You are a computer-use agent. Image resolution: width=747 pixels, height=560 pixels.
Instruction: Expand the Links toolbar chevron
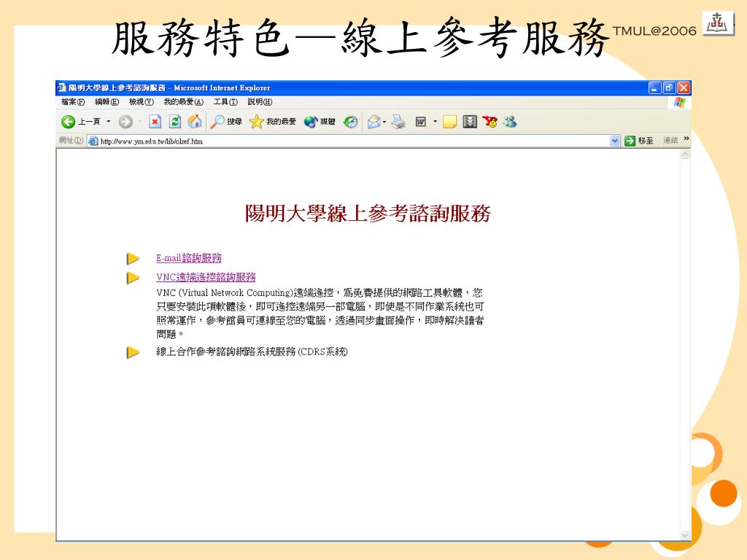[686, 139]
